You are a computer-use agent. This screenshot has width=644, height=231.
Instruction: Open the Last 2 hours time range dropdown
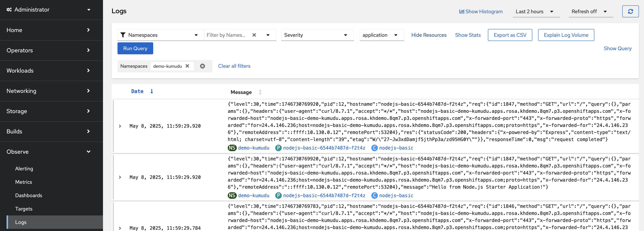coord(536,11)
